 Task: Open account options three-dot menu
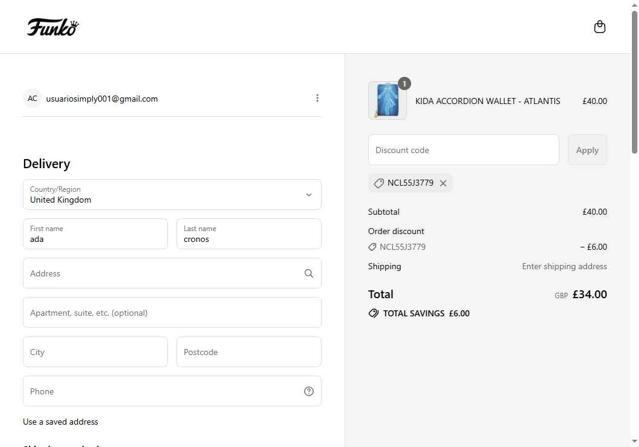[x=317, y=98]
